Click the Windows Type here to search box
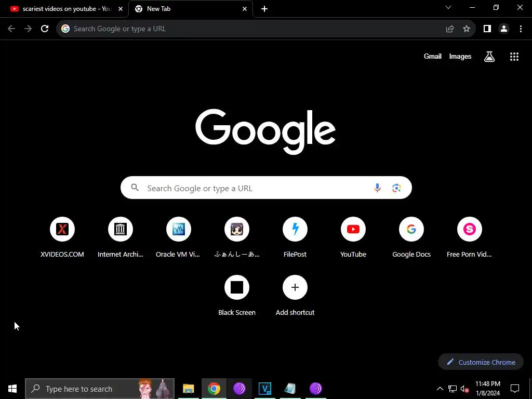The width and height of the screenshot is (532, 399). 99,389
